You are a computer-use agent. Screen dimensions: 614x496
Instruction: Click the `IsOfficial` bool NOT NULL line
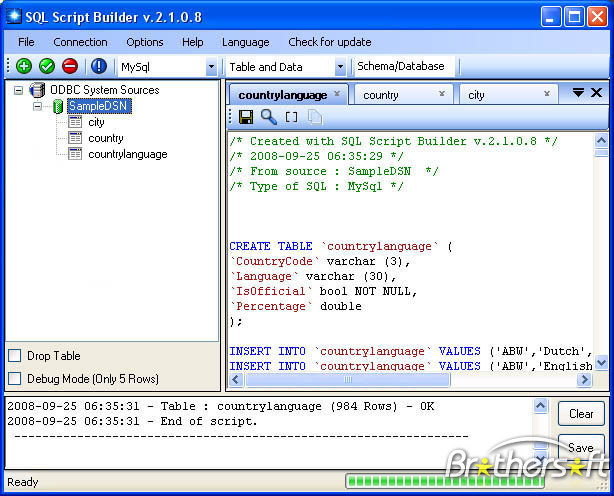323,291
